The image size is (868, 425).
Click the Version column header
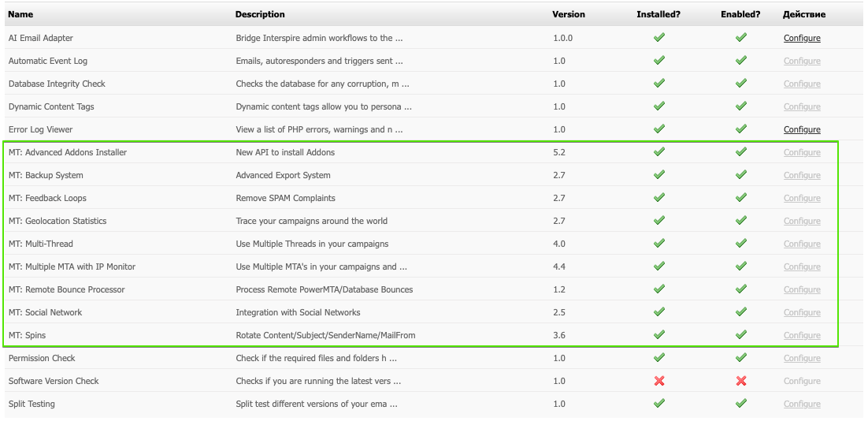(569, 14)
